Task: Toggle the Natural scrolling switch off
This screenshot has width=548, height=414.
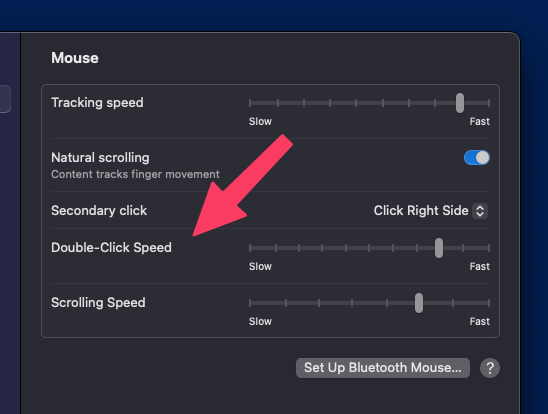Action: coord(477,158)
